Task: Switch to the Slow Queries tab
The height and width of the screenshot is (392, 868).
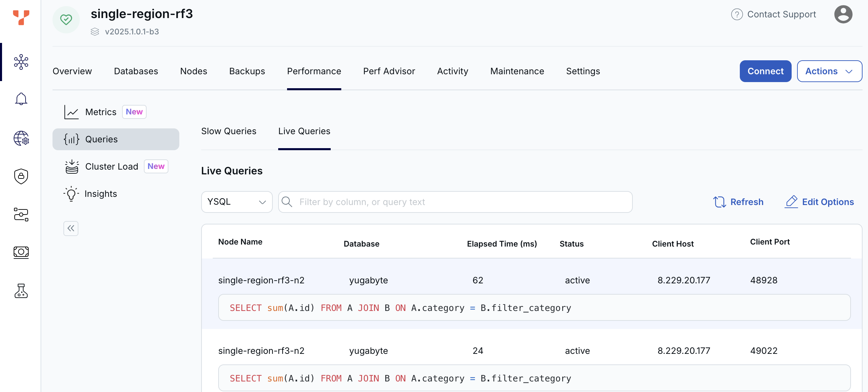Action: (228, 131)
